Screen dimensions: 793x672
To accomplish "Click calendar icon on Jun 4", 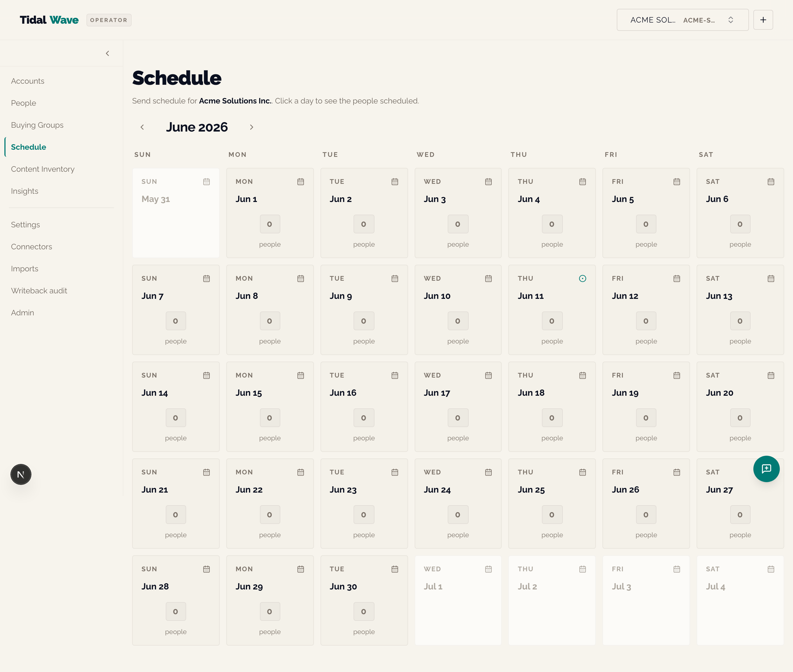I will point(583,182).
